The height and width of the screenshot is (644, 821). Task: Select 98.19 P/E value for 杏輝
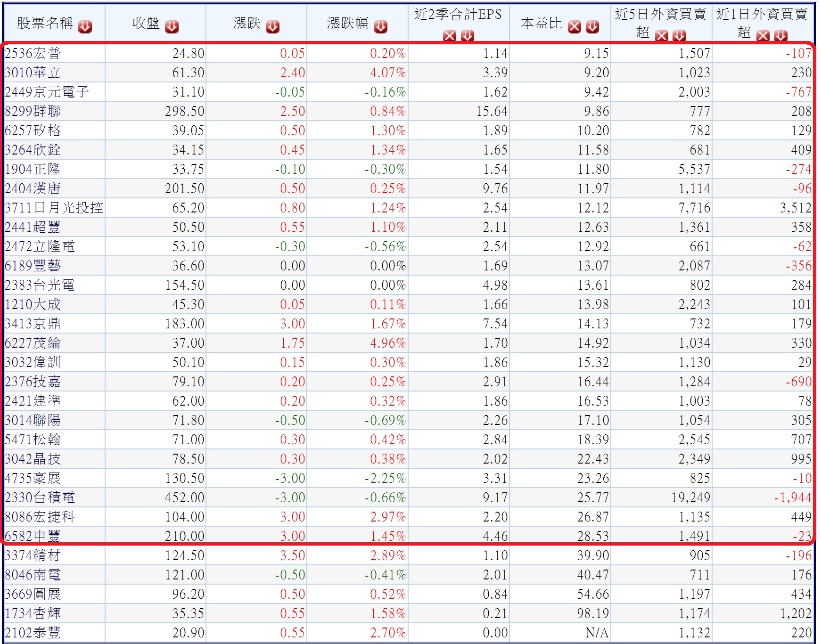(x=593, y=613)
